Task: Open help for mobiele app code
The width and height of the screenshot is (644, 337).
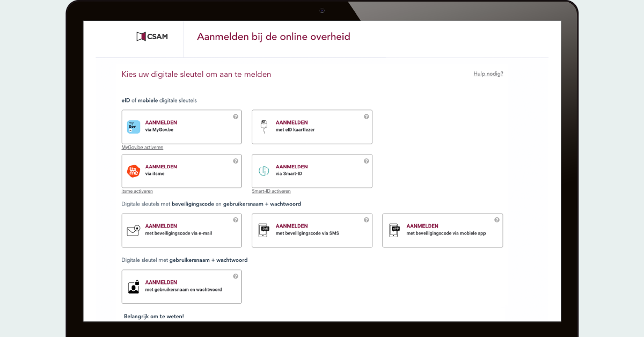Action: 497,220
